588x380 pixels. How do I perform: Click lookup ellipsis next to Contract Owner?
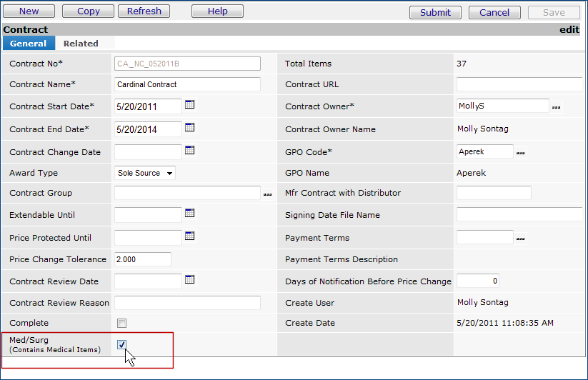pos(557,107)
